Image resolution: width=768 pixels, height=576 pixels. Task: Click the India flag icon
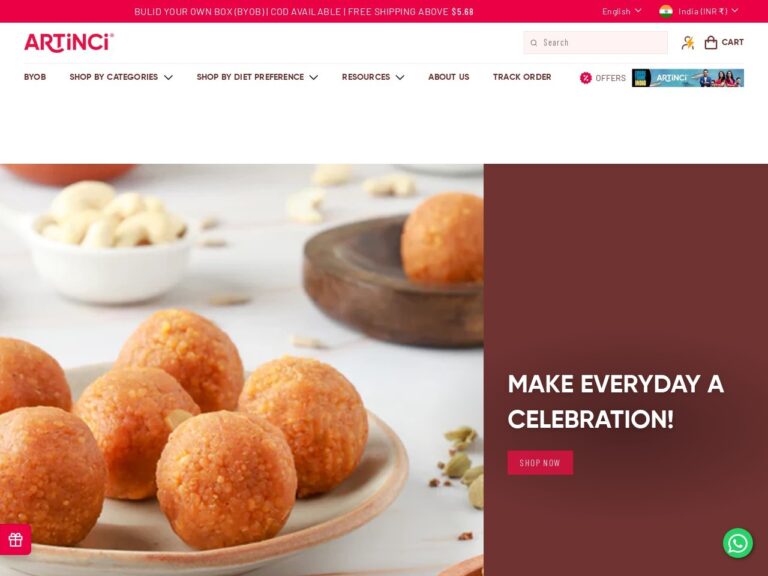[666, 11]
